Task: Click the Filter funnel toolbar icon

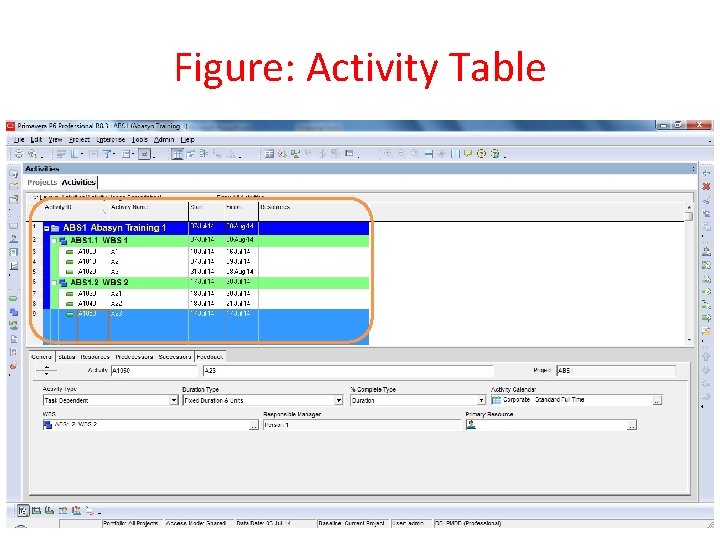Action: point(107,154)
